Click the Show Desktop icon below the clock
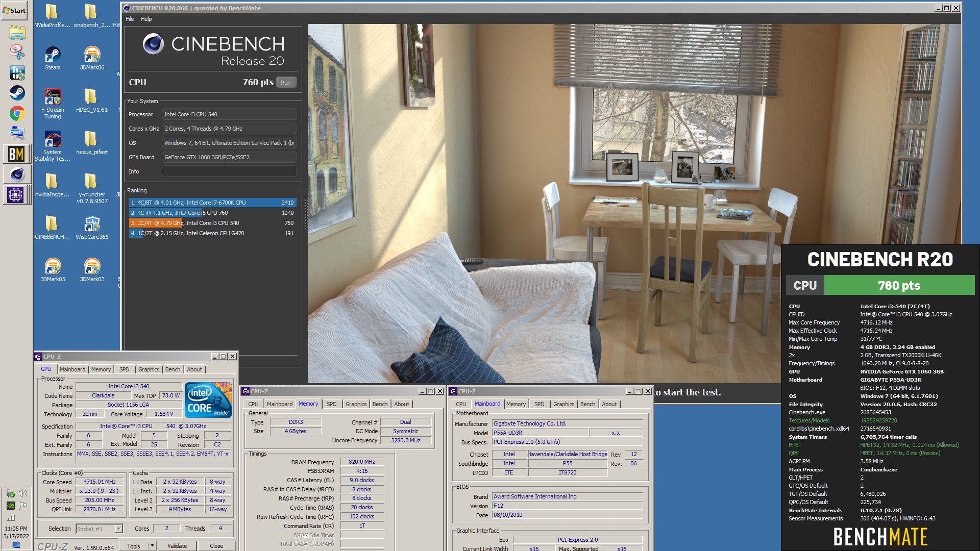 coord(16,545)
